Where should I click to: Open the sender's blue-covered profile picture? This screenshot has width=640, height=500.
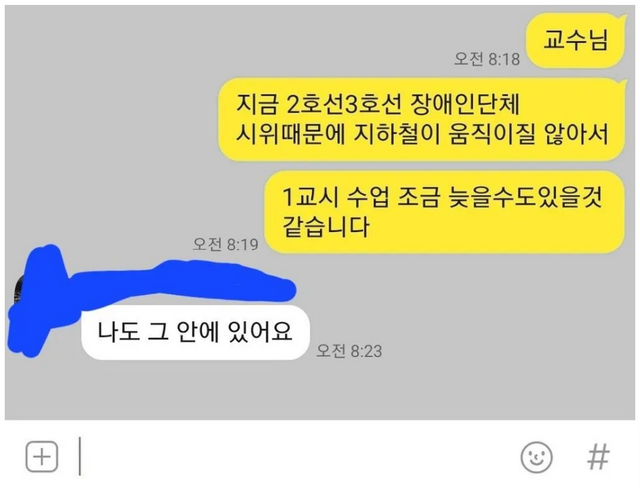37,300
